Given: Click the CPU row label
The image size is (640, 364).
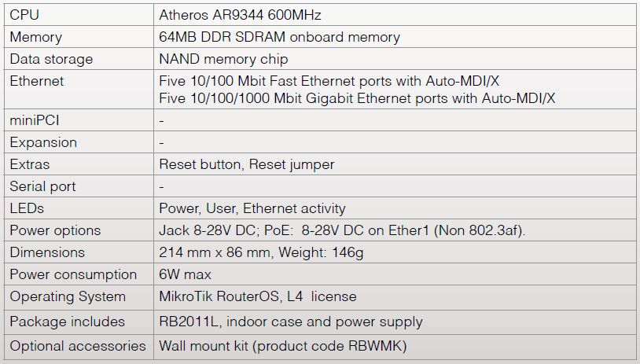Looking at the screenshot, I should pyautogui.click(x=24, y=15).
